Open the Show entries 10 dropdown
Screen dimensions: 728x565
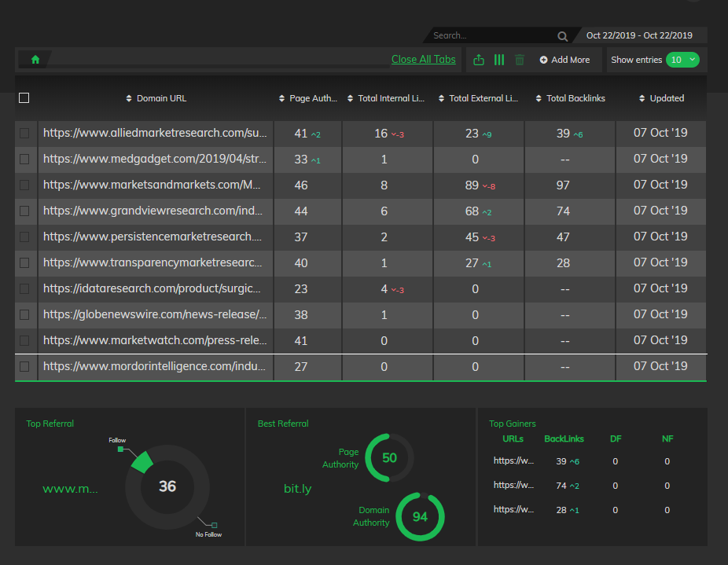[x=682, y=60]
